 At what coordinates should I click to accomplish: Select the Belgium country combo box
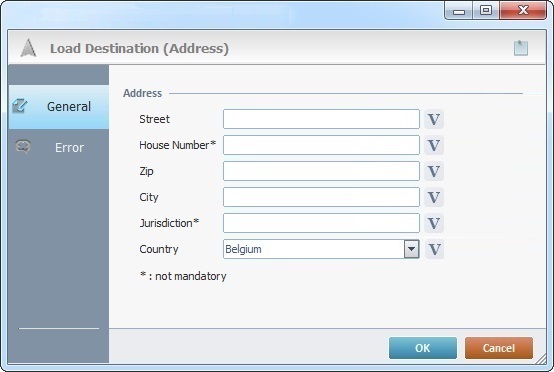tap(321, 249)
